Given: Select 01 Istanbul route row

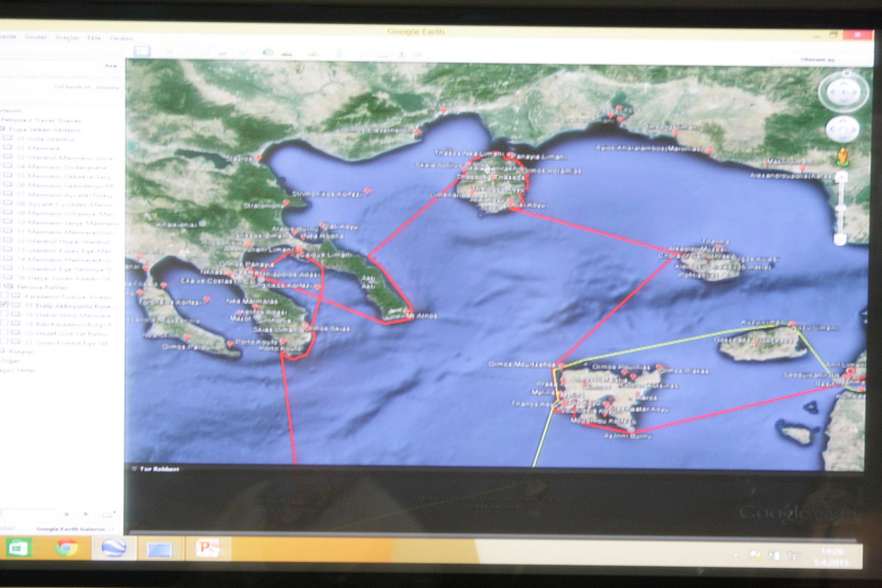Looking at the screenshot, I should (46, 139).
